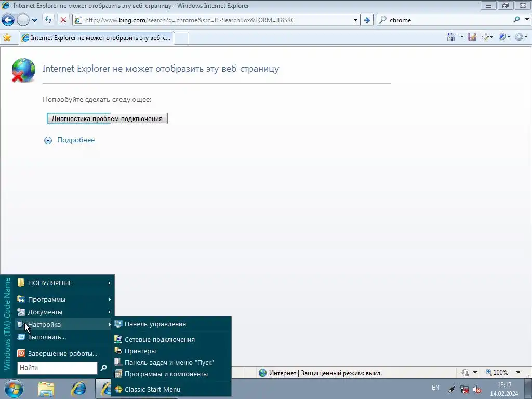Click the Подробнее link
The width and height of the screenshot is (532, 399).
tap(76, 140)
